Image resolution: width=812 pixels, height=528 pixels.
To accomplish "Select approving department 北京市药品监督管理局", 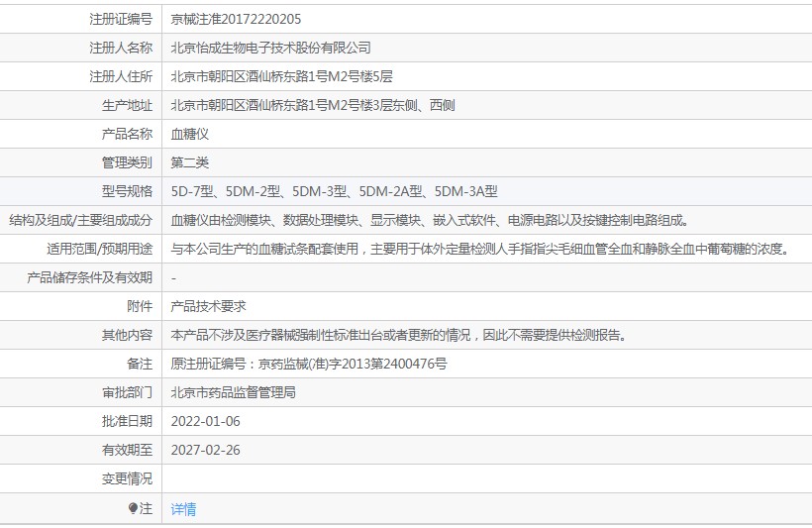I will (233, 392).
